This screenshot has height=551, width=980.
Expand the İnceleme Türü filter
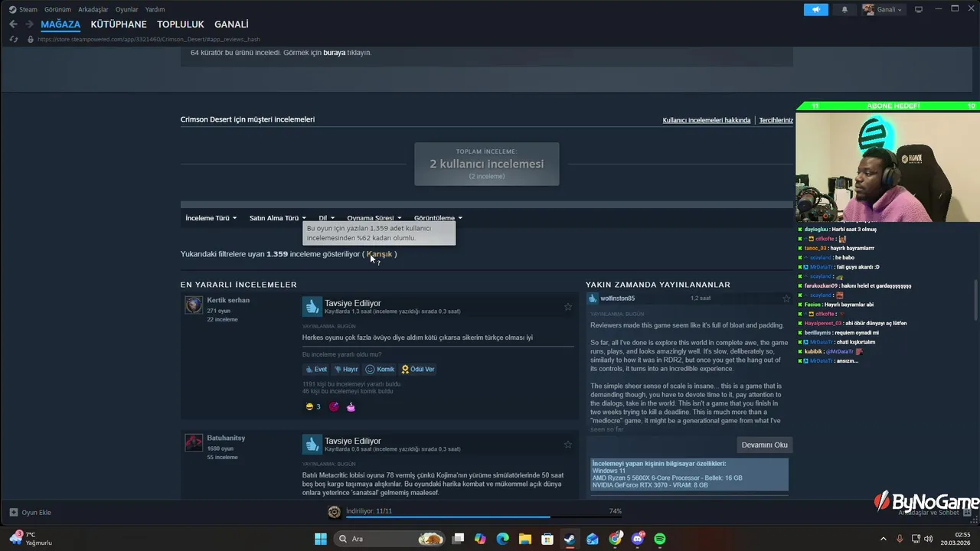211,218
